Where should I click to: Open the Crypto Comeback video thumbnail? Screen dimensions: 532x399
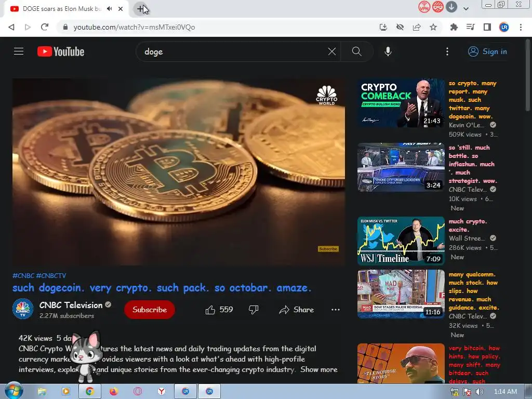[401, 103]
